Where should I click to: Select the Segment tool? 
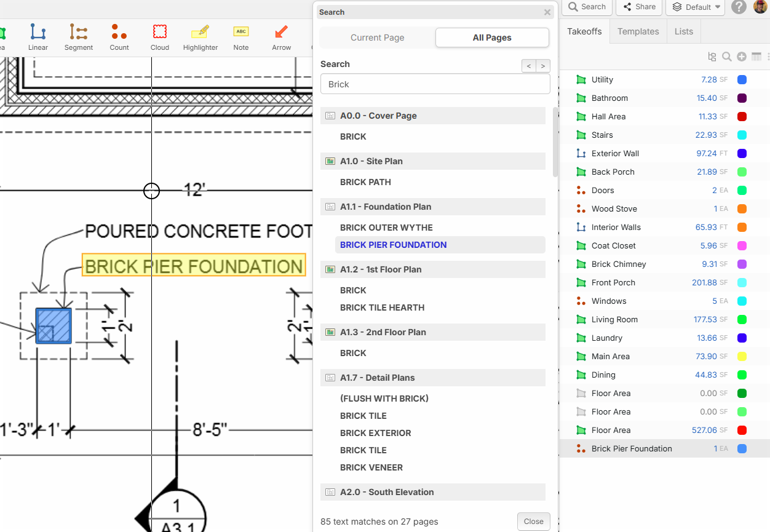tap(79, 38)
